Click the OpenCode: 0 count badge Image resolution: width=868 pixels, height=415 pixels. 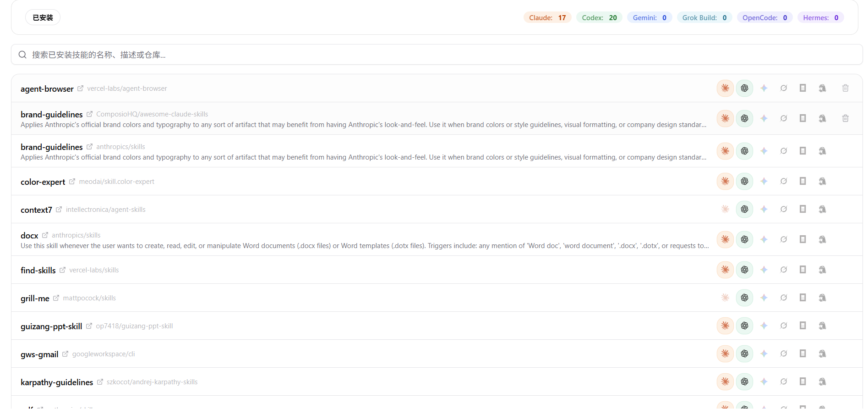[765, 17]
